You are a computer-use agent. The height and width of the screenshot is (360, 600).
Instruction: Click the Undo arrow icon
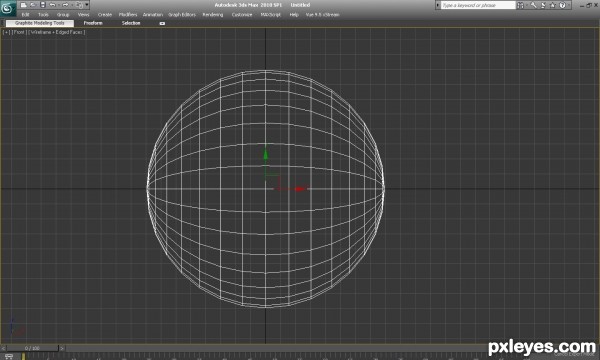coord(52,5)
